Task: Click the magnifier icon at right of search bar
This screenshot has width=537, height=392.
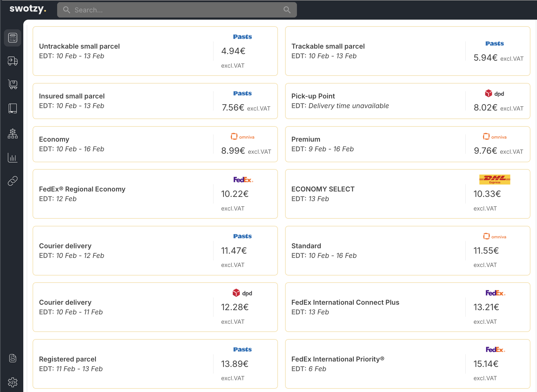Action: pos(287,10)
